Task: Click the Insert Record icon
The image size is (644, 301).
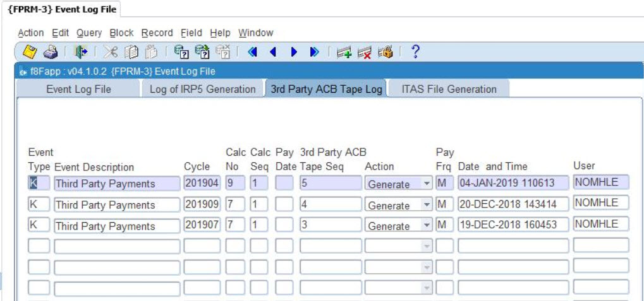Action: pos(344,52)
